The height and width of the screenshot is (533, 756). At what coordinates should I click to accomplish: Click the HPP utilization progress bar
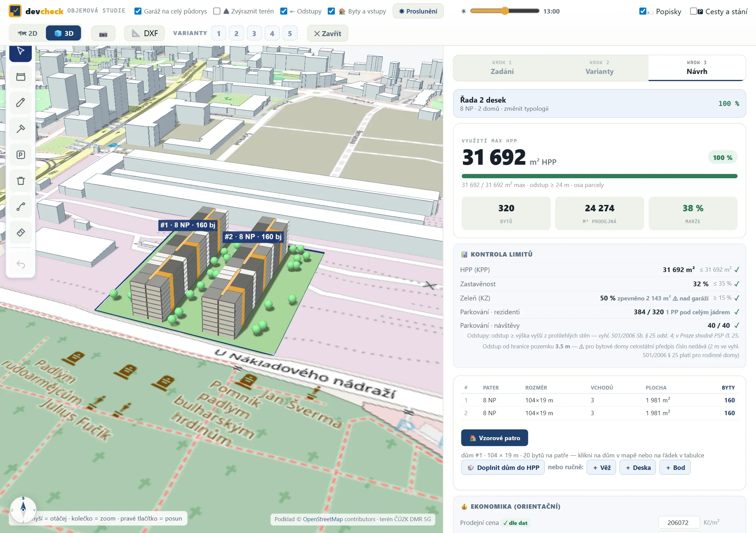599,176
